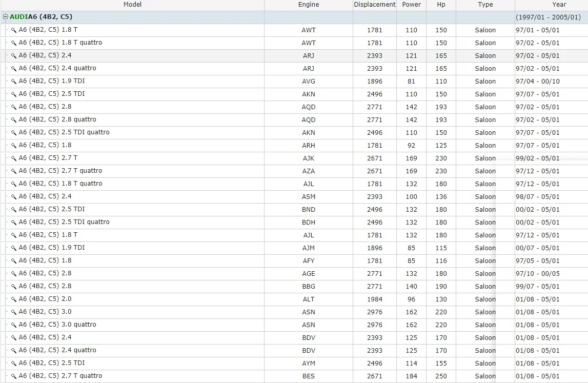The height and width of the screenshot is (383, 588).
Task: Click magnifier icon for 2.7 T AJK row
Action: coord(13,158)
